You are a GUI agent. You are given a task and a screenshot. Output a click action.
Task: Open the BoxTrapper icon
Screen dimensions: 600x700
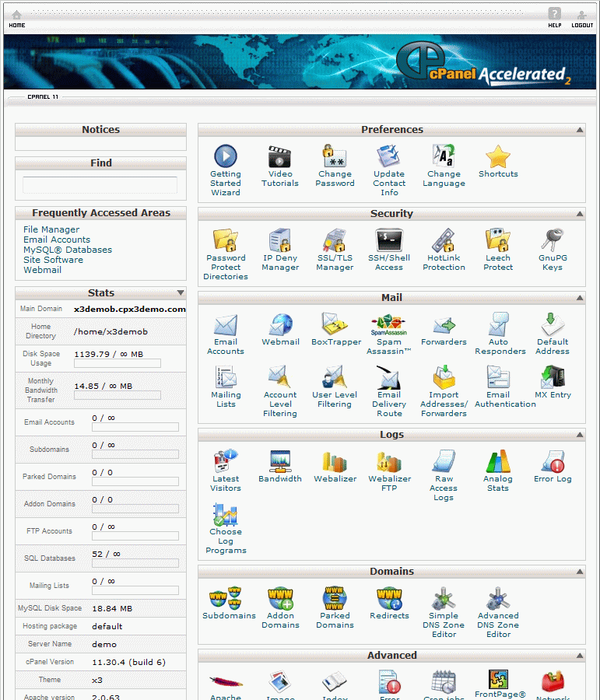(x=335, y=325)
